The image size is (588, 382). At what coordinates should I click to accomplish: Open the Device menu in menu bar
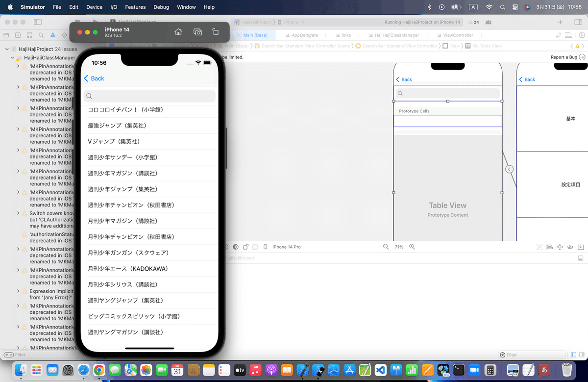click(x=95, y=7)
